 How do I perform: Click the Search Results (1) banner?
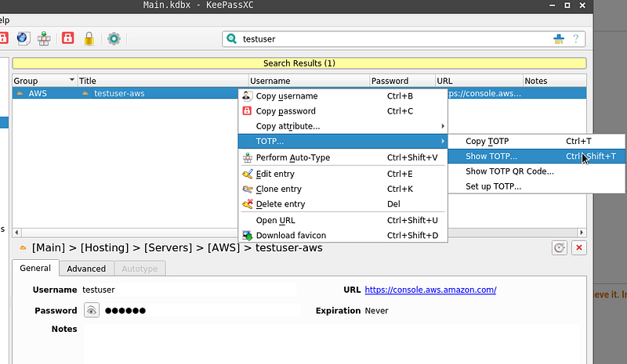pos(299,63)
